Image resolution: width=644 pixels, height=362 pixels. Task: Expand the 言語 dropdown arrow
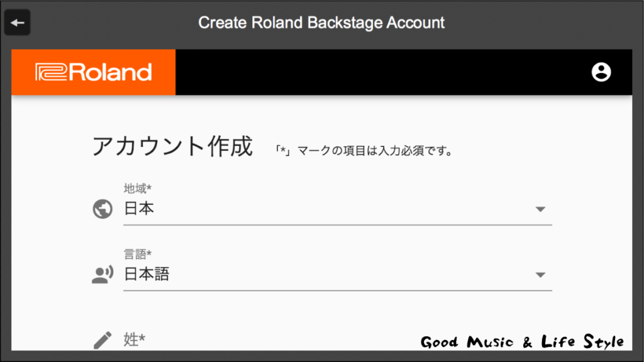pos(540,275)
